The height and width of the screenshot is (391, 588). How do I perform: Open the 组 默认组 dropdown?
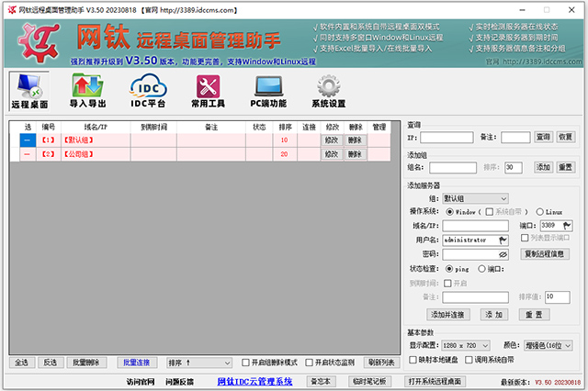click(476, 198)
